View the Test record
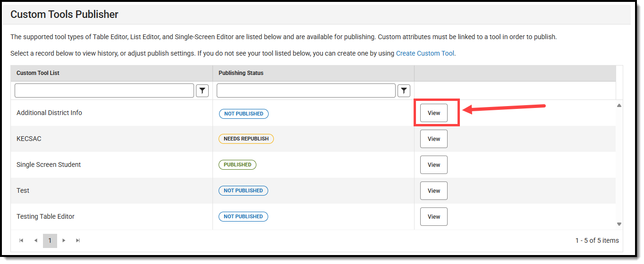This screenshot has width=644, height=264. click(x=434, y=191)
